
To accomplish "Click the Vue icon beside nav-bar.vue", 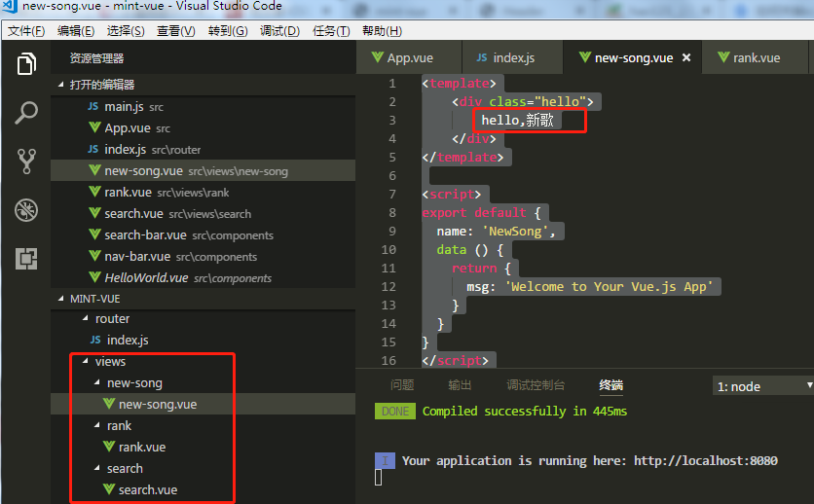I will tap(94, 256).
